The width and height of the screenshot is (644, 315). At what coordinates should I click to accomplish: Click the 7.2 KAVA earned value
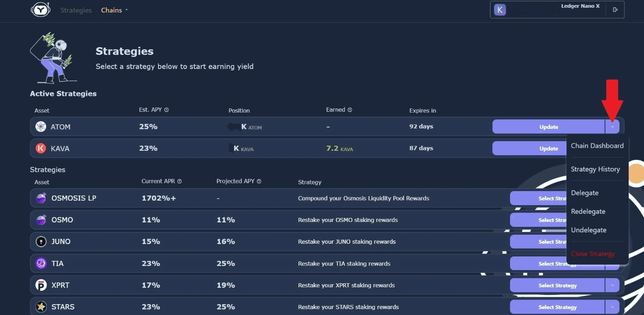coord(340,148)
